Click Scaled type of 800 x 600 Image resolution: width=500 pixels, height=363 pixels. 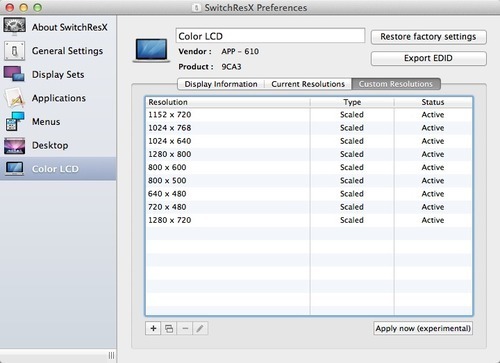tap(352, 167)
